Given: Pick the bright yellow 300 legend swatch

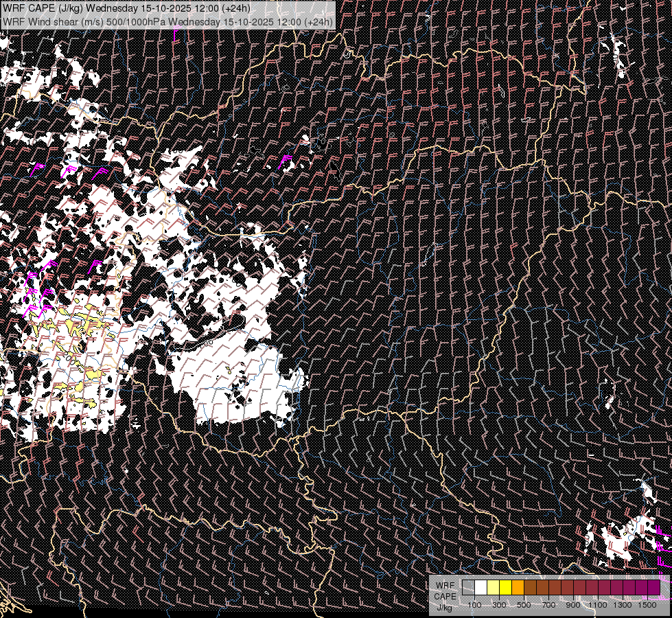Looking at the screenshot, I should (x=506, y=588).
